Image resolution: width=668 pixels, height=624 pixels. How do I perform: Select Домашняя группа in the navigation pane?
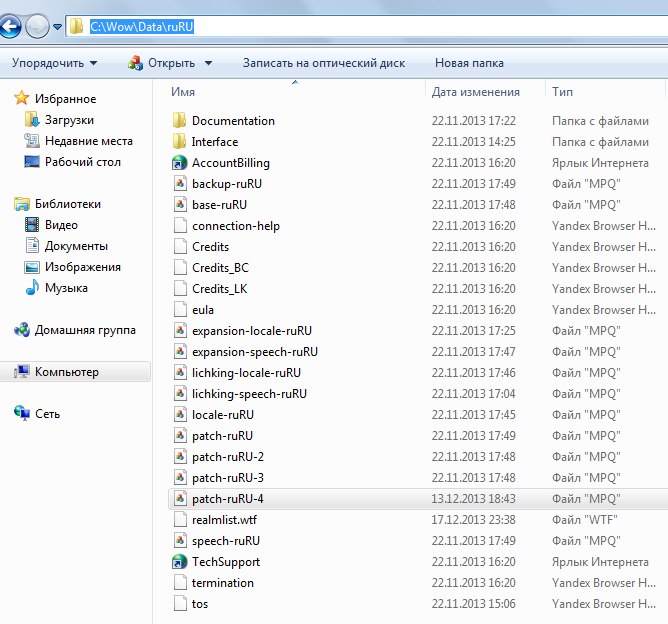click(x=85, y=330)
